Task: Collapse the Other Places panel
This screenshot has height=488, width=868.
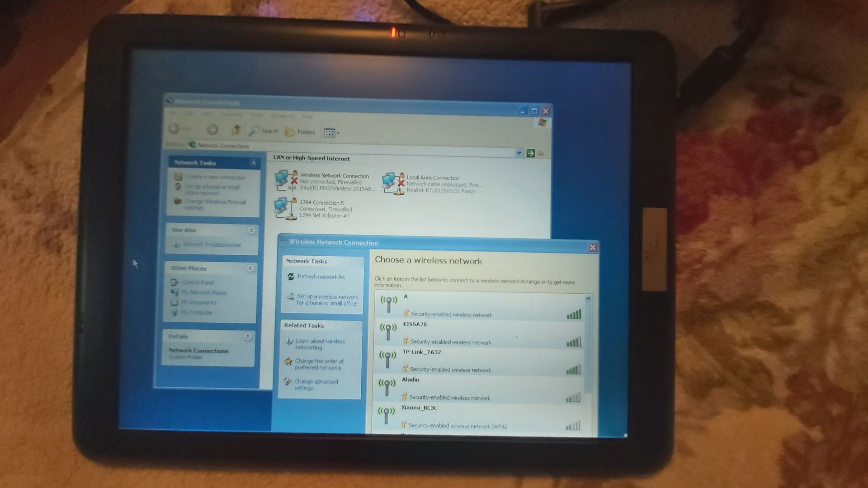Action: (x=250, y=268)
